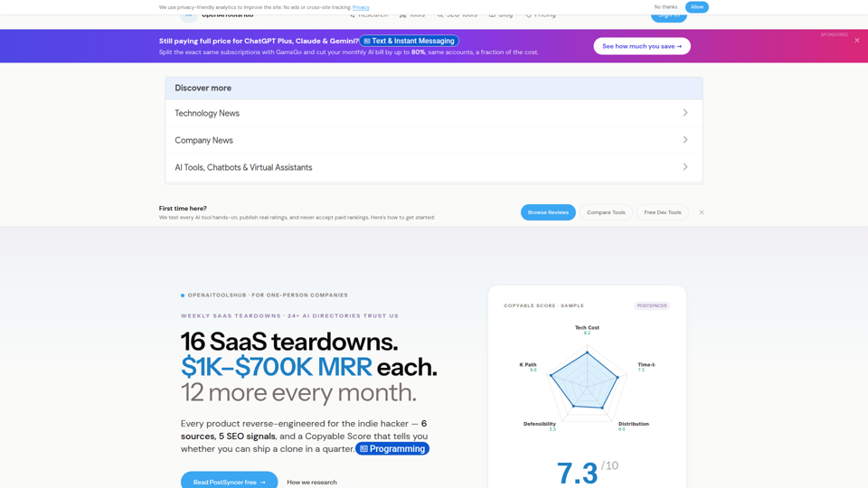Image resolution: width=868 pixels, height=488 pixels.
Task: Expand AI Tools, Chatbots & Virtual Assistants chevron
Action: [x=684, y=167]
